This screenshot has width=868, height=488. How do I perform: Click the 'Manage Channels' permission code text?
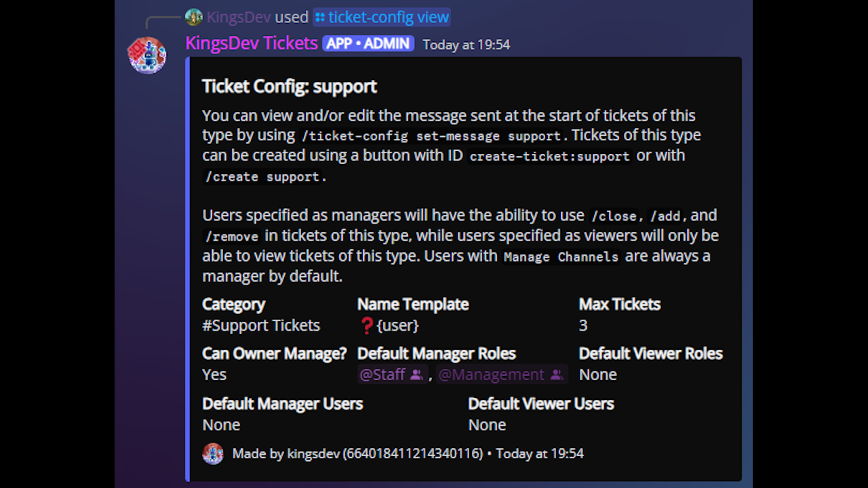561,257
